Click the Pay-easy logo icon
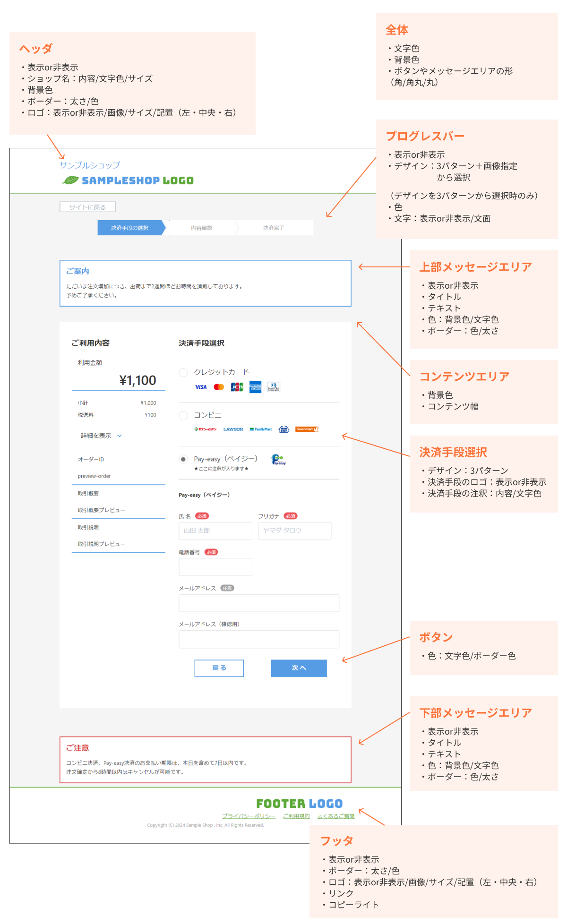 pos(278,460)
